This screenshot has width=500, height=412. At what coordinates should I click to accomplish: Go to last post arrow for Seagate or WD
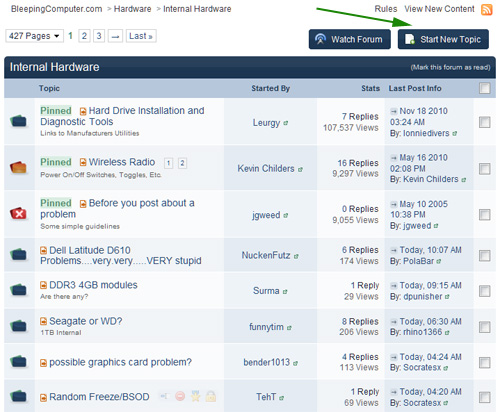click(394, 322)
